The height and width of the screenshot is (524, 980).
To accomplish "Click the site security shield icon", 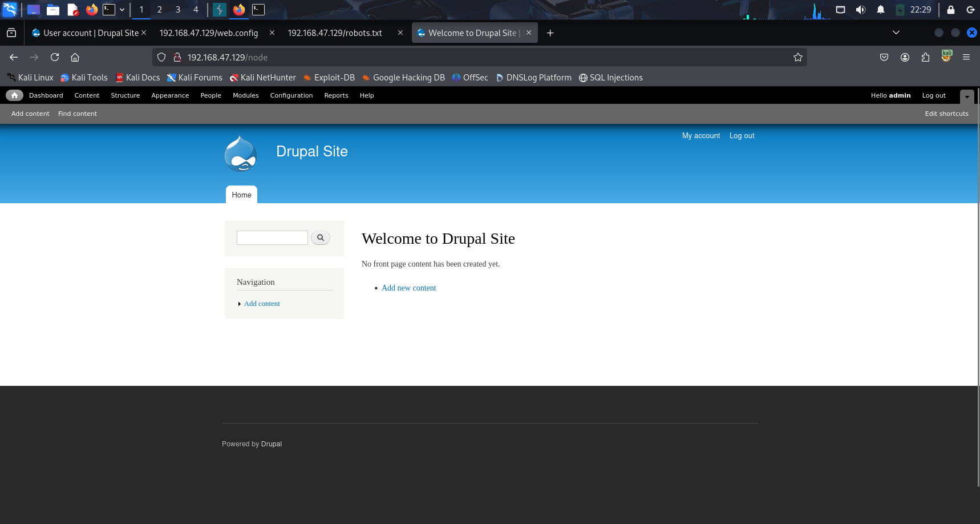I will (161, 57).
